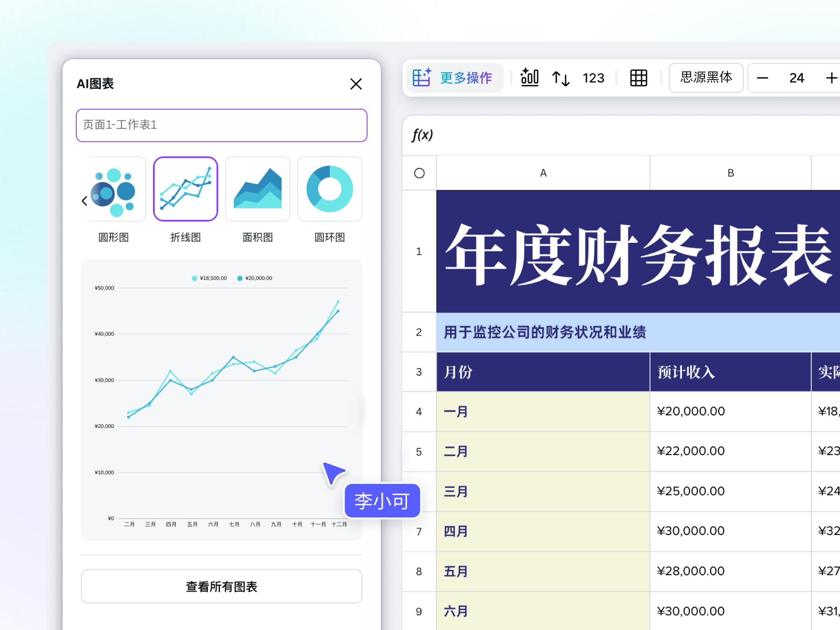Select the 折线图 line chart thumbnail
840x630 pixels.
185,189
